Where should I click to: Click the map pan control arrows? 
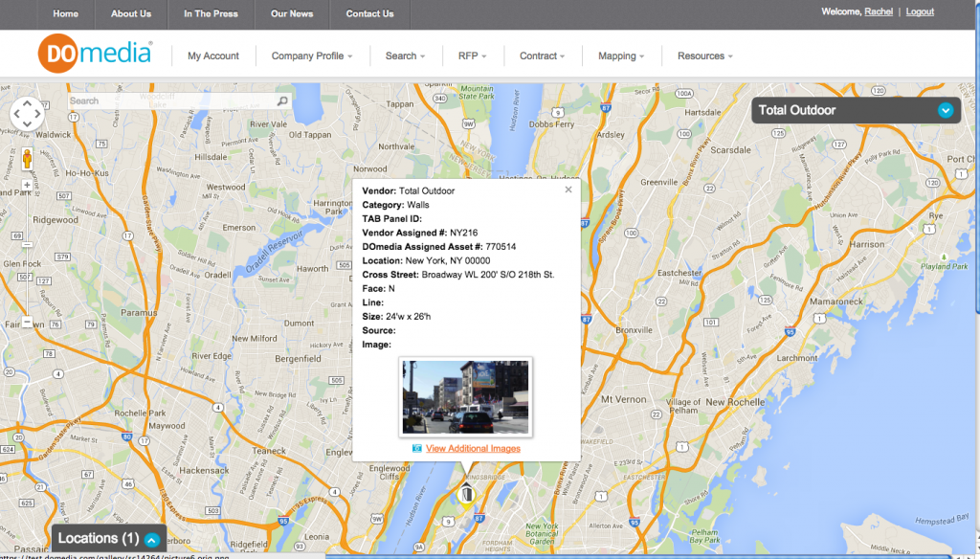pos(28,114)
